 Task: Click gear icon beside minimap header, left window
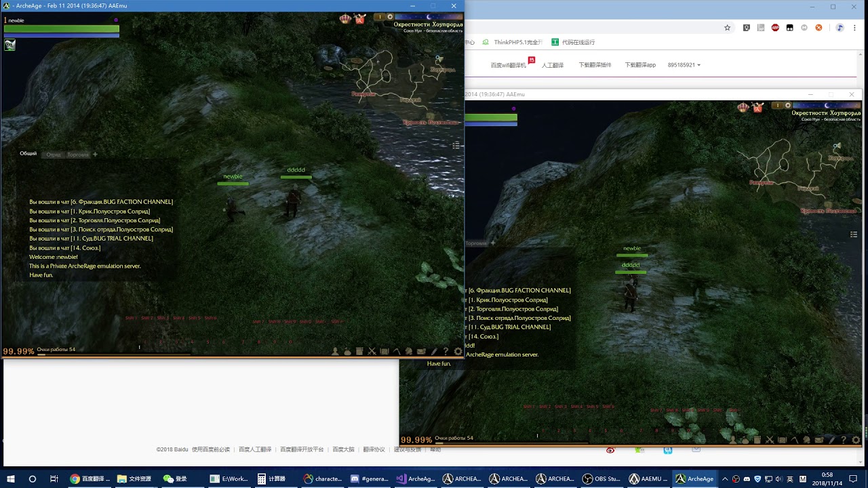(390, 17)
